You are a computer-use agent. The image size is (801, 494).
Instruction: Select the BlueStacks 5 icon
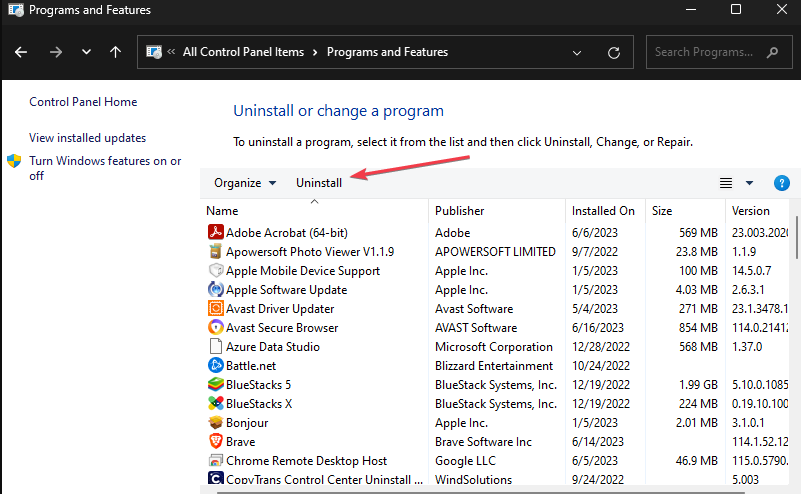(x=215, y=385)
